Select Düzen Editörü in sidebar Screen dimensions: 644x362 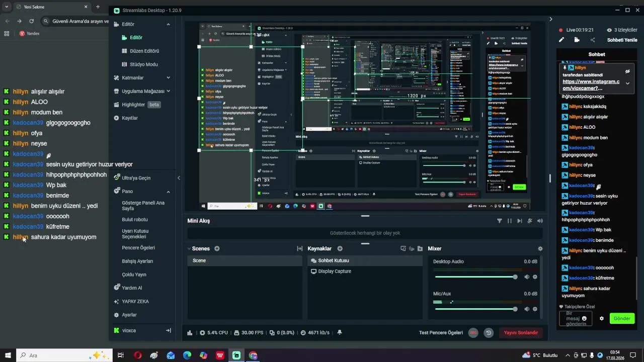144,51
